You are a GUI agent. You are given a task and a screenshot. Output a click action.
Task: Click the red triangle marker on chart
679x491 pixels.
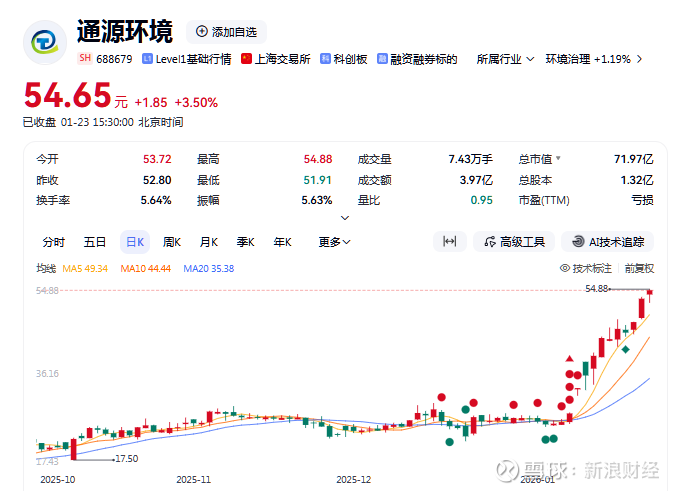pyautogui.click(x=569, y=359)
